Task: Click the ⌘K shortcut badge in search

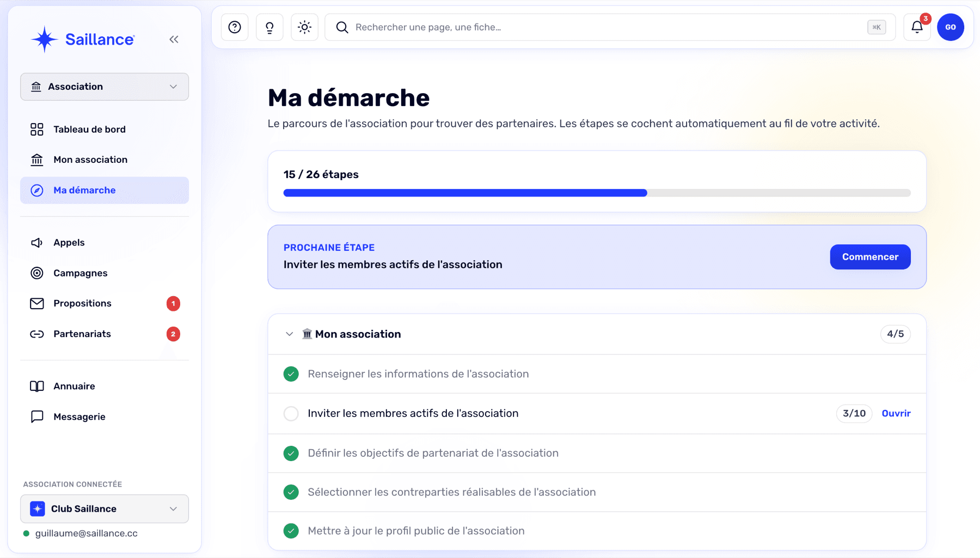Action: (877, 27)
